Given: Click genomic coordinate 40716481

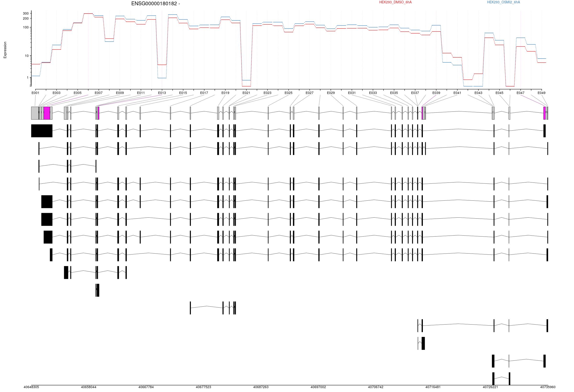Looking at the screenshot, I should (x=433, y=387).
